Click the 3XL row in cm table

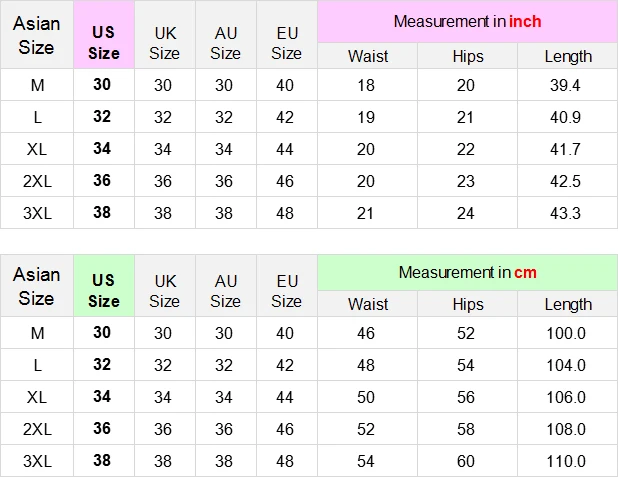pyautogui.click(x=309, y=461)
